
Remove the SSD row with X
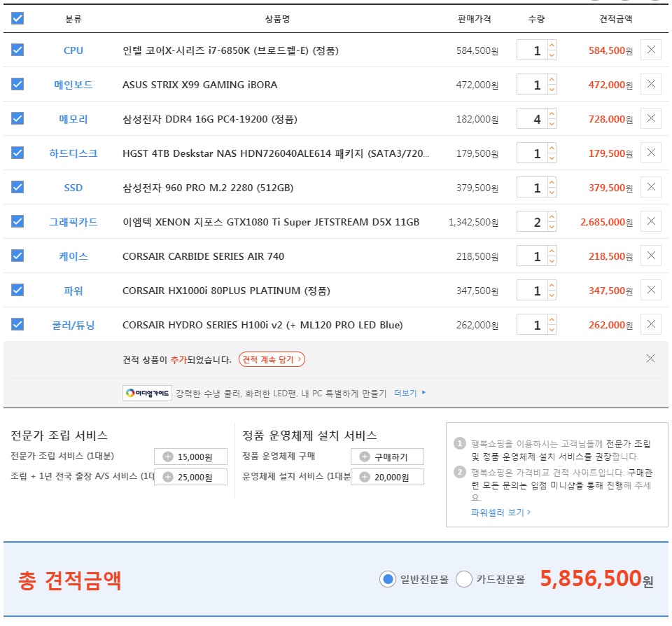click(x=650, y=187)
